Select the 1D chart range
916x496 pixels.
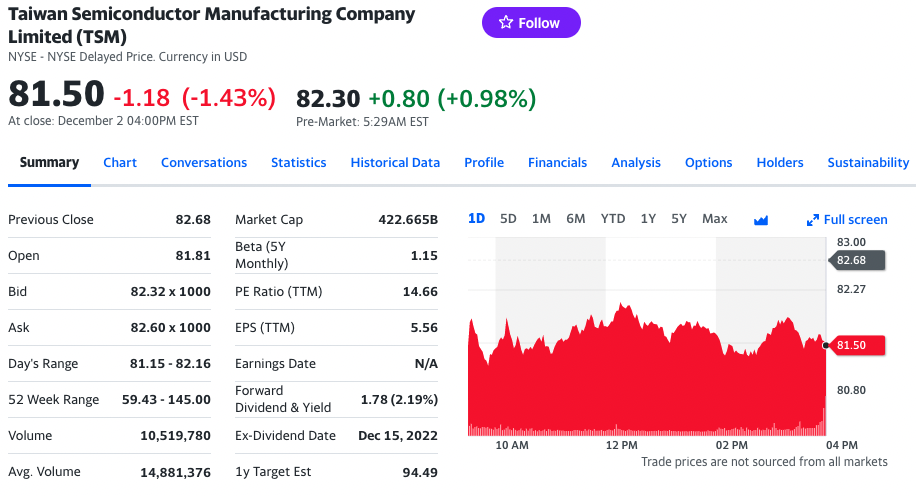pos(476,219)
